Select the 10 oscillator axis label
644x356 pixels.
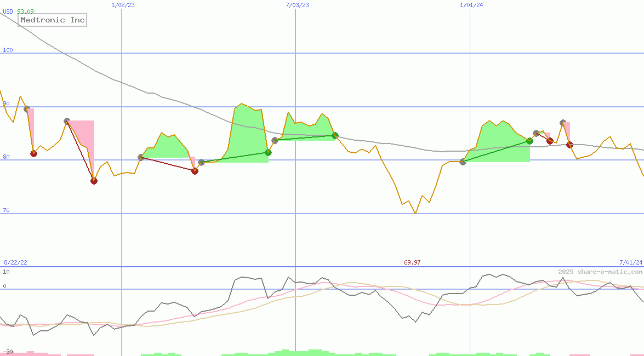(6, 272)
